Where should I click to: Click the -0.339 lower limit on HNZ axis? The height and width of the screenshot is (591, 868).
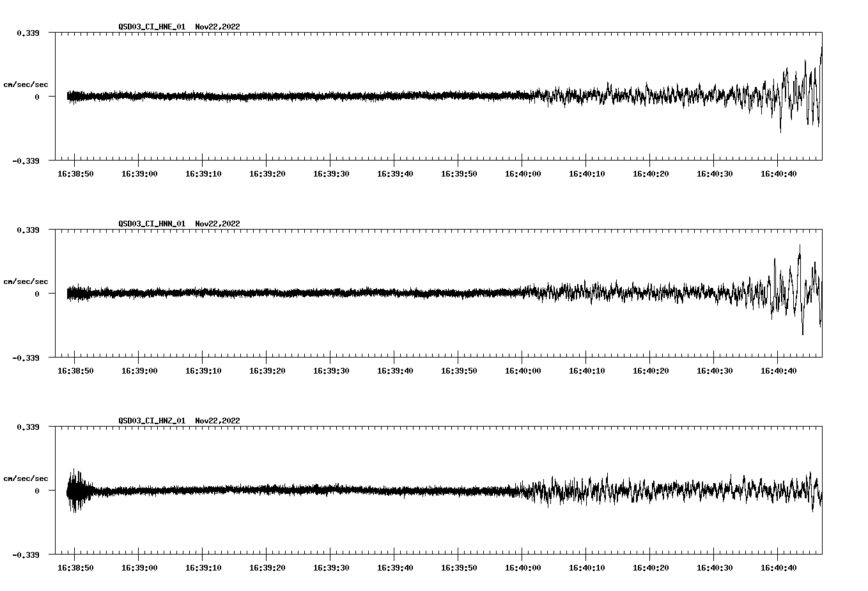tap(26, 555)
